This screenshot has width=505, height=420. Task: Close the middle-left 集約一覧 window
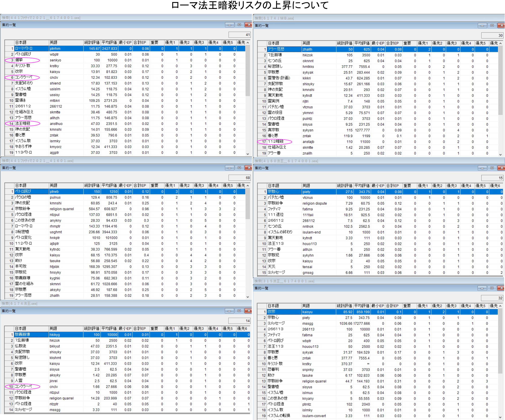tap(248, 168)
